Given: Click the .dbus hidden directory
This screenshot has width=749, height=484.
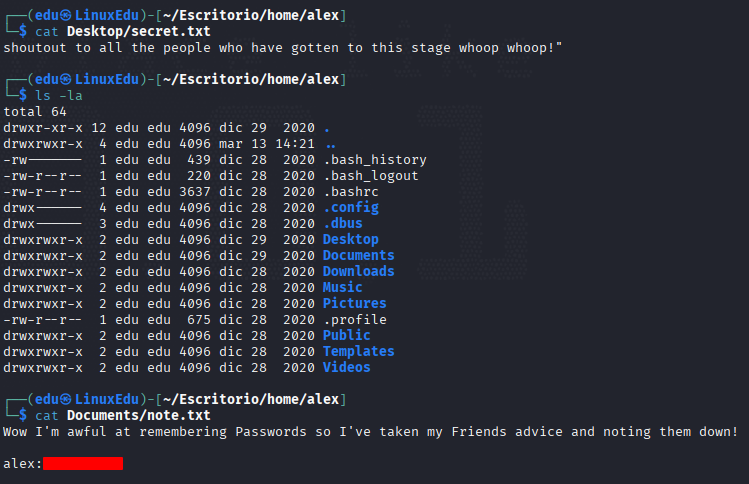Looking at the screenshot, I should coord(343,223).
